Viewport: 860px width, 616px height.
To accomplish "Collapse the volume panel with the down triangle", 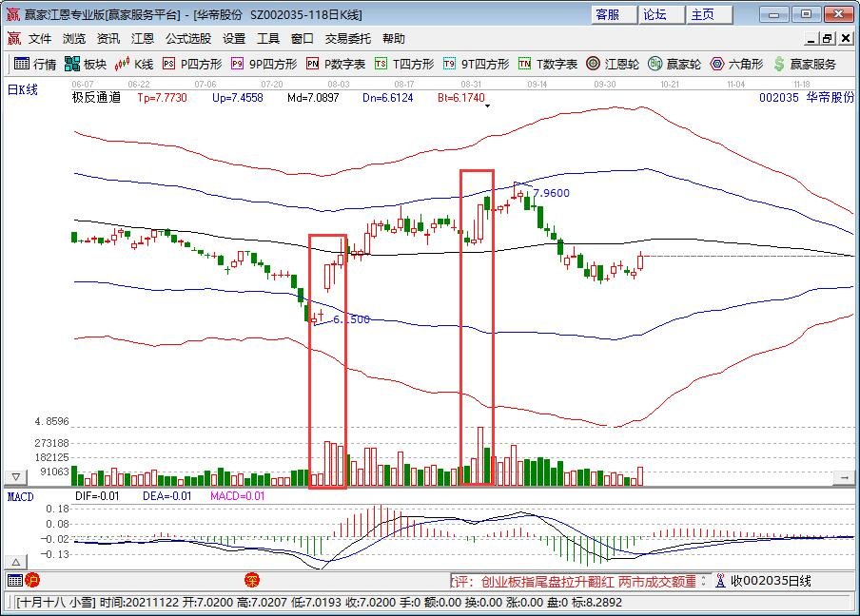I will (x=16, y=477).
